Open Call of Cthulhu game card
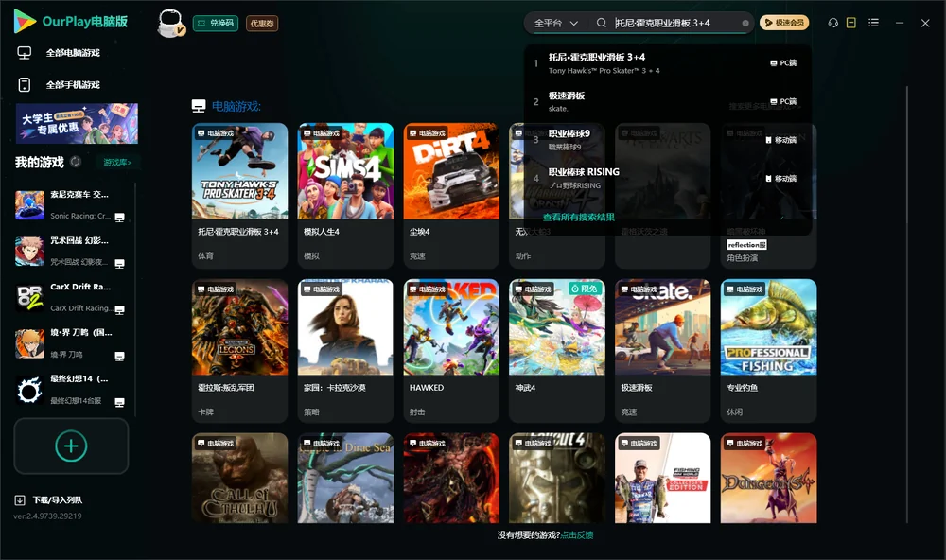946x560 pixels. pyautogui.click(x=239, y=478)
